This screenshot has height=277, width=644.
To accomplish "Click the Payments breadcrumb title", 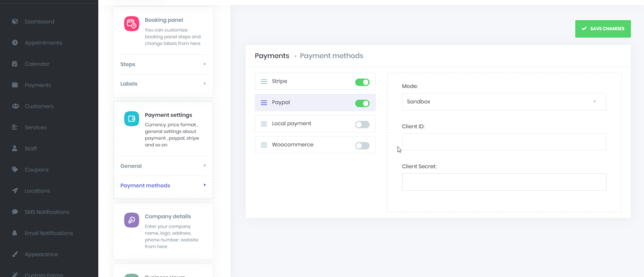I will point(272,56).
